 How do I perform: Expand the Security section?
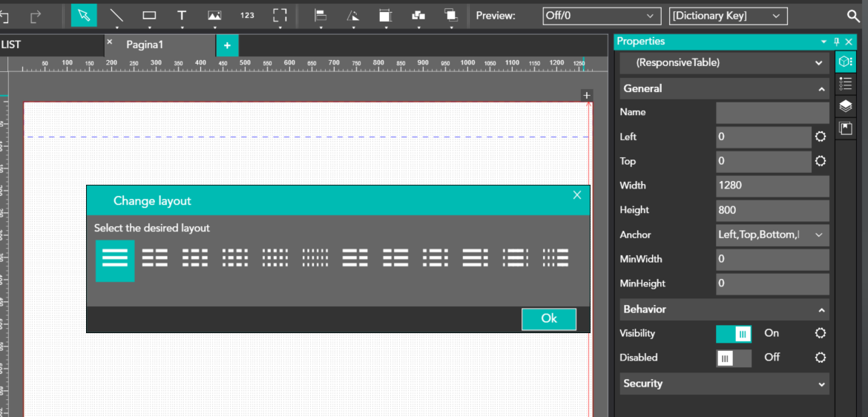tap(724, 384)
